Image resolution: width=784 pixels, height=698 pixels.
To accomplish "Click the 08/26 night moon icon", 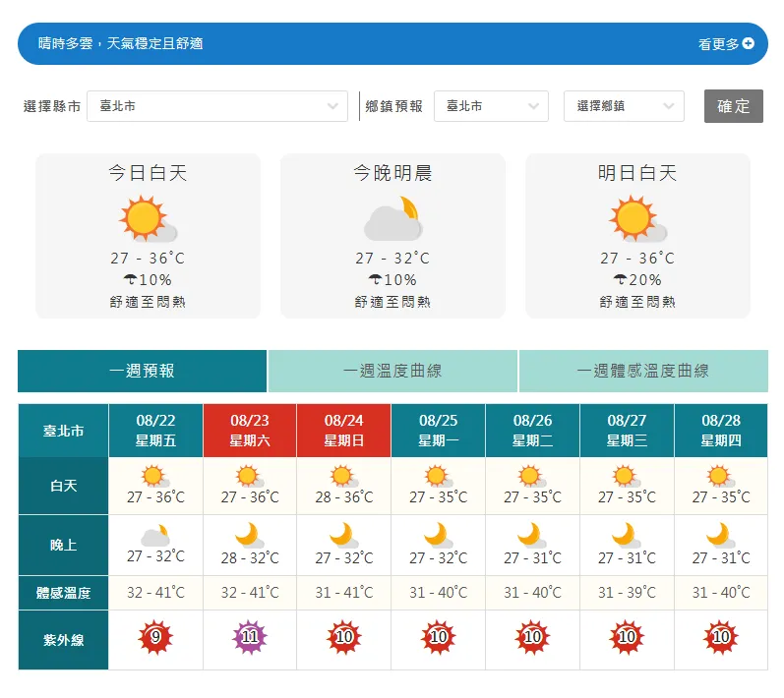I will 532,535.
